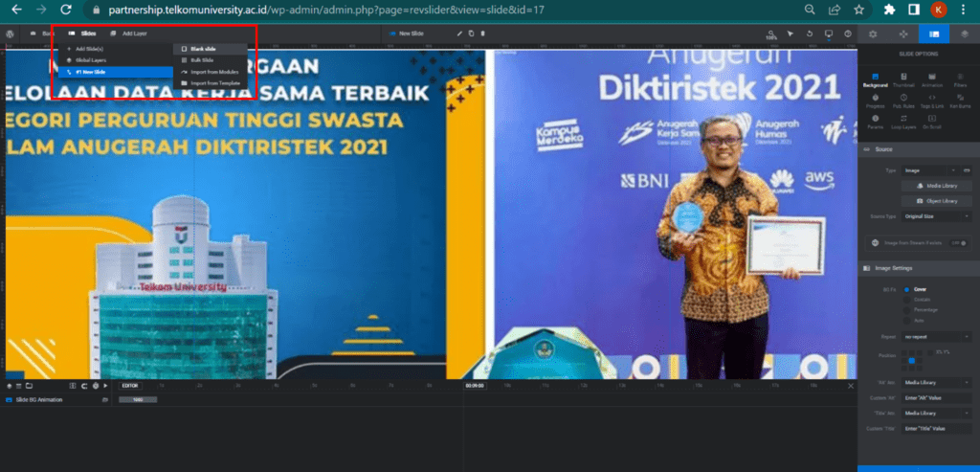Choose Import from Template
Viewport: 980px width, 472px height.
point(210,83)
